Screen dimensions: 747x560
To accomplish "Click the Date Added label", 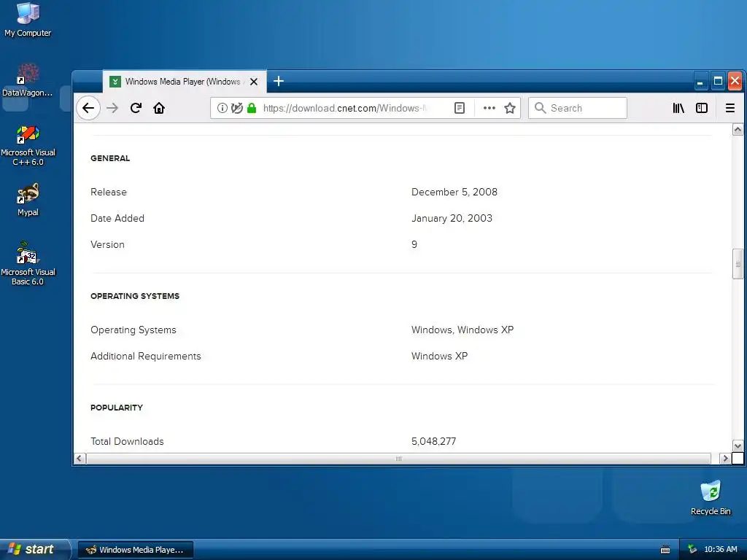I will click(x=117, y=218).
